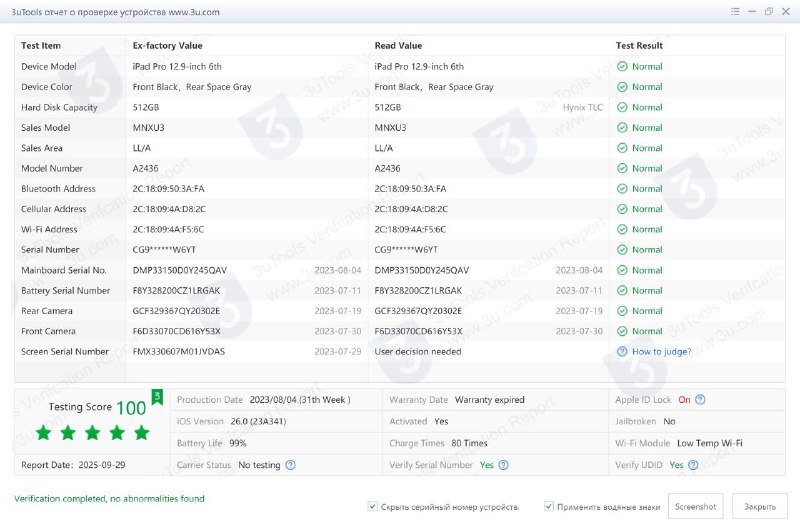Viewport: 800px width, 531px height.
Task: Click the Normal check icon for Hard Disk Capacity
Action: click(x=622, y=108)
